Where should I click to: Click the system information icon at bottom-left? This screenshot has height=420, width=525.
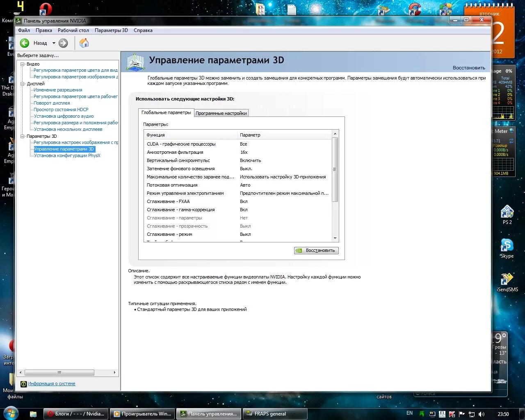[x=23, y=384]
